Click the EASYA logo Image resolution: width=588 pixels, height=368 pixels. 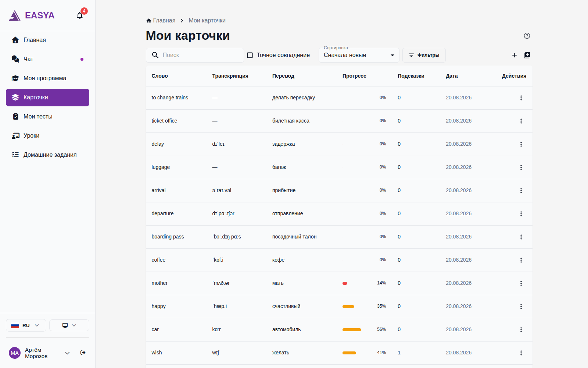tap(32, 15)
